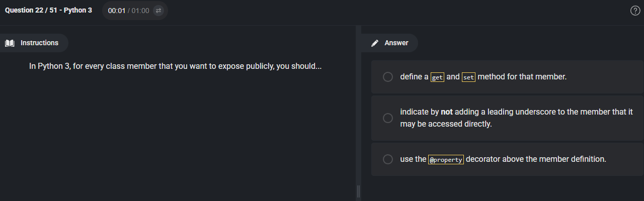
Task: Click the Instructions book icon
Action: pos(10,43)
